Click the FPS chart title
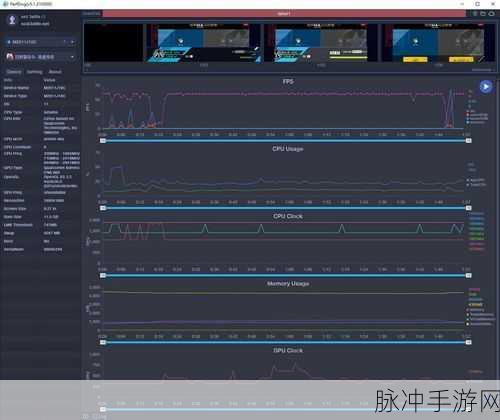This screenshot has height=420, width=500. [288, 82]
